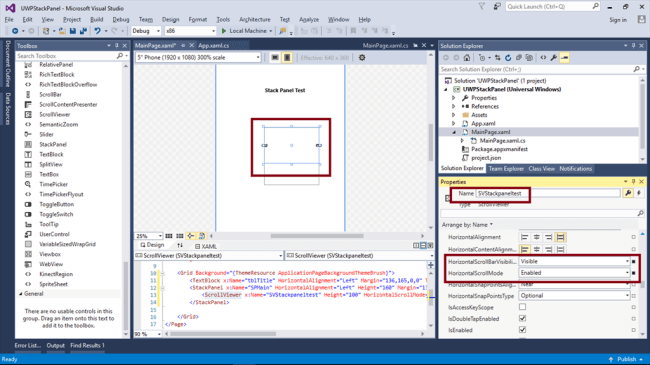Open the HorizontalScrollBarVisibility dropdown
Viewport: 650px width, 365px height.
click(575, 261)
